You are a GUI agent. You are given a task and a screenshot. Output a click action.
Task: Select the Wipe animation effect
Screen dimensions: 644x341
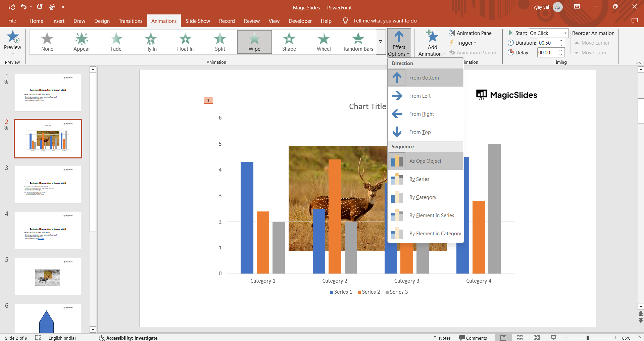coord(254,42)
